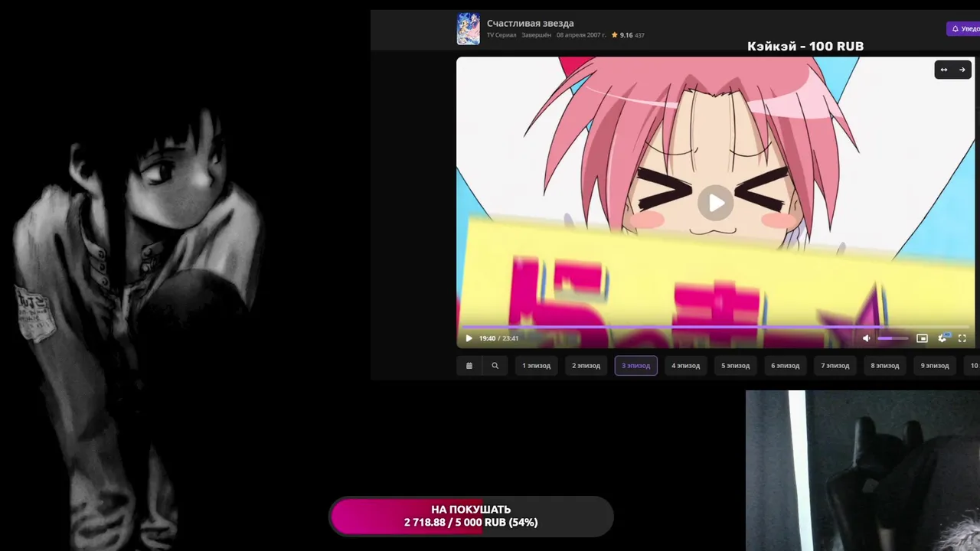Enable picture-in-picture mode icon

coord(922,338)
